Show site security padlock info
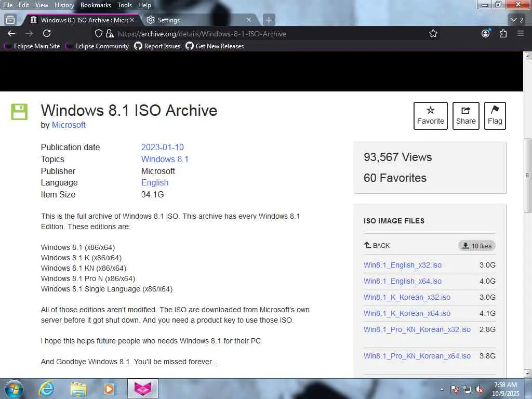This screenshot has height=399, width=532. (109, 33)
